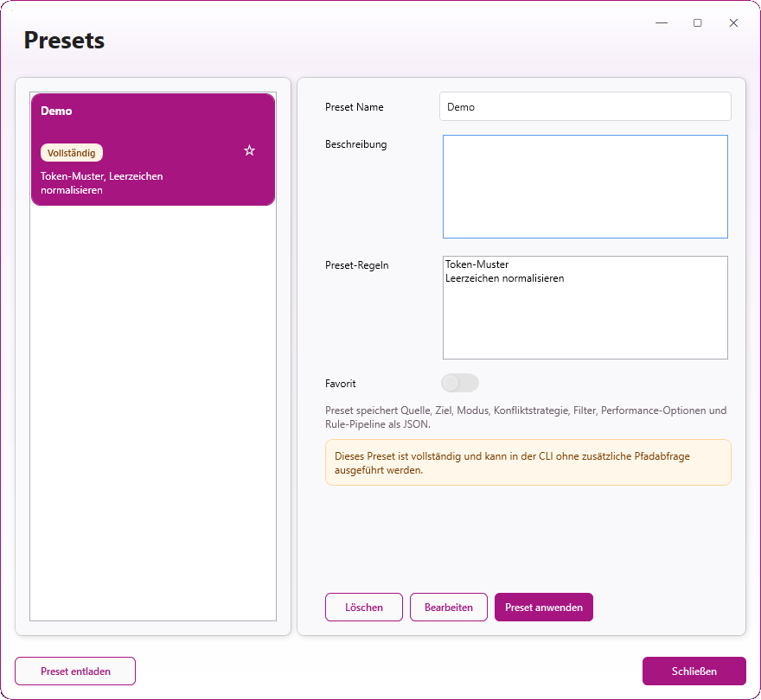
Task: Open editing with the Bearbeiten button
Action: point(448,608)
